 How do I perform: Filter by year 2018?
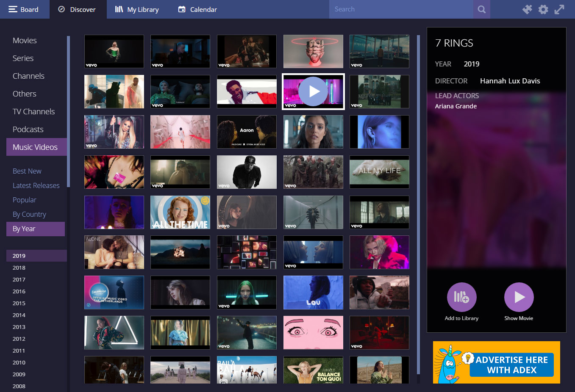coord(36,268)
